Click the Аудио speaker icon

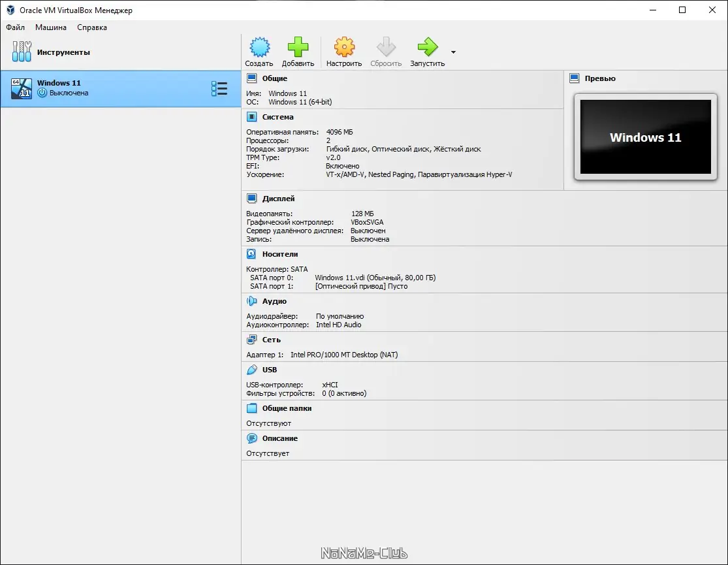[x=251, y=301]
